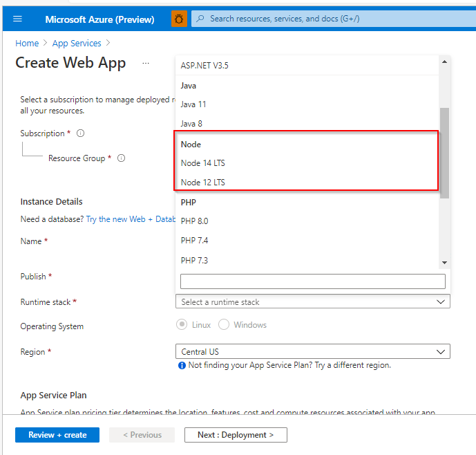Viewport: 476px width, 455px height.
Task: Click the Region field label
Action: 32,352
